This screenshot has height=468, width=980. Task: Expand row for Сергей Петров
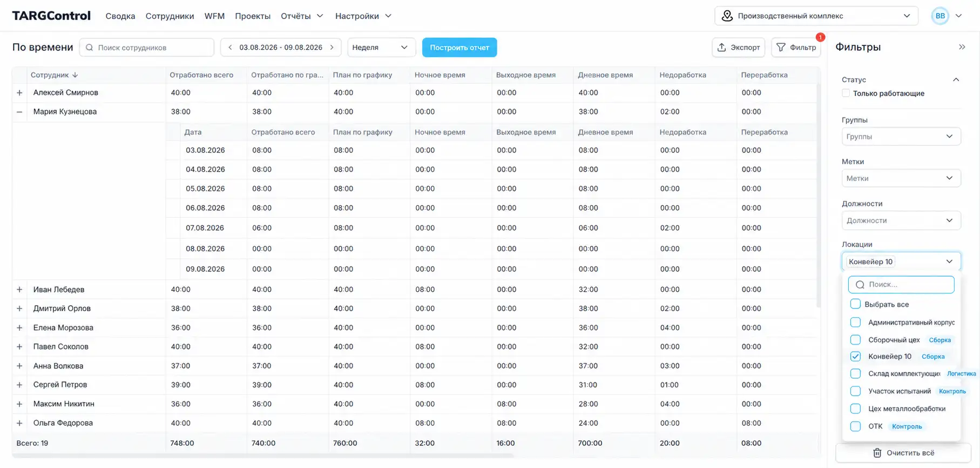tap(19, 385)
